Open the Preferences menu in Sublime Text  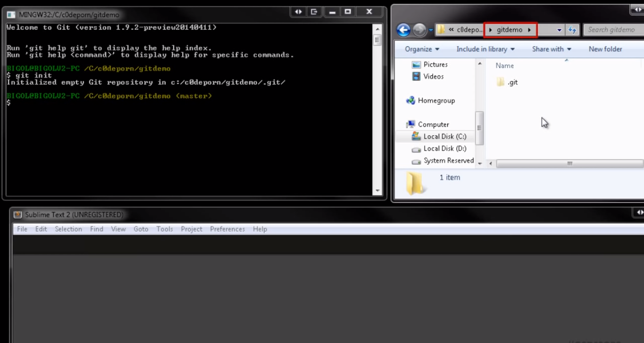coord(227,229)
